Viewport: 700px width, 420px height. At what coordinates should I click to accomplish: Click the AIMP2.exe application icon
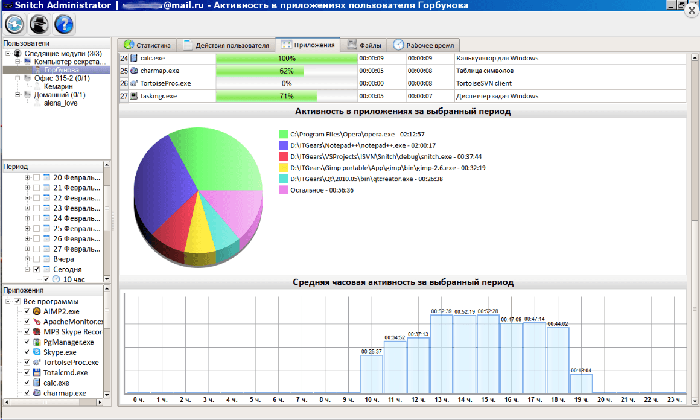coord(37,312)
